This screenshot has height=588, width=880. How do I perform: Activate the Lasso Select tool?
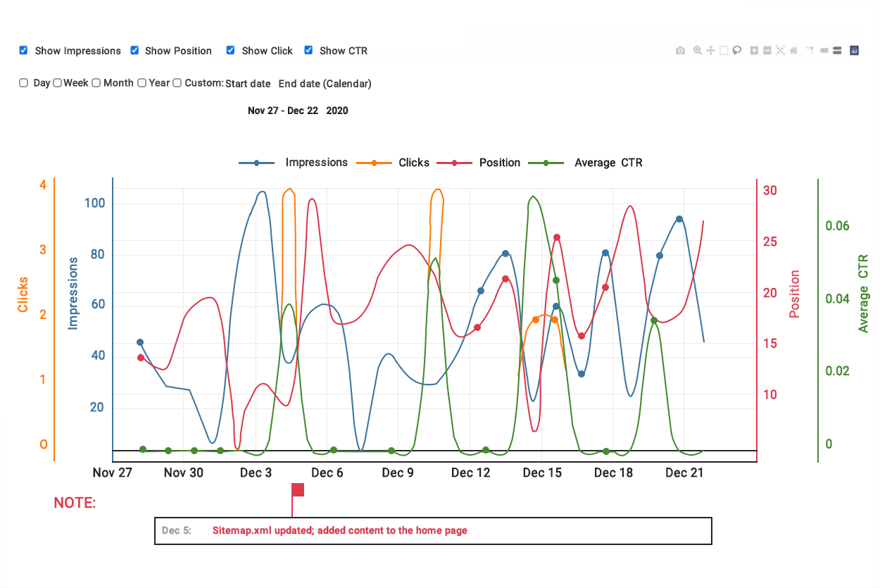click(737, 51)
